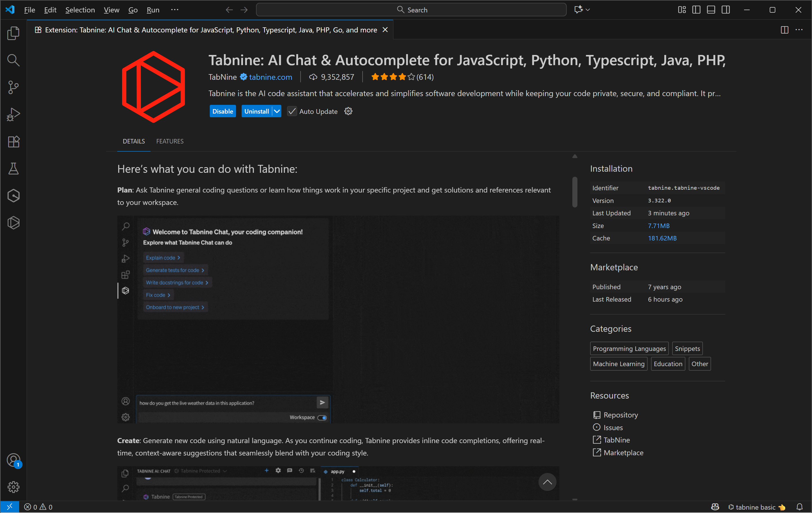Image resolution: width=812 pixels, height=513 pixels.
Task: Open the chat dropdown beside the search bar
Action: pyautogui.click(x=588, y=10)
